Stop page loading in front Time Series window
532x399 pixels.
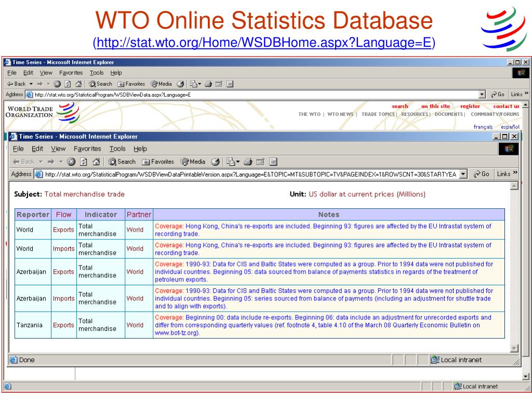pyautogui.click(x=71, y=162)
